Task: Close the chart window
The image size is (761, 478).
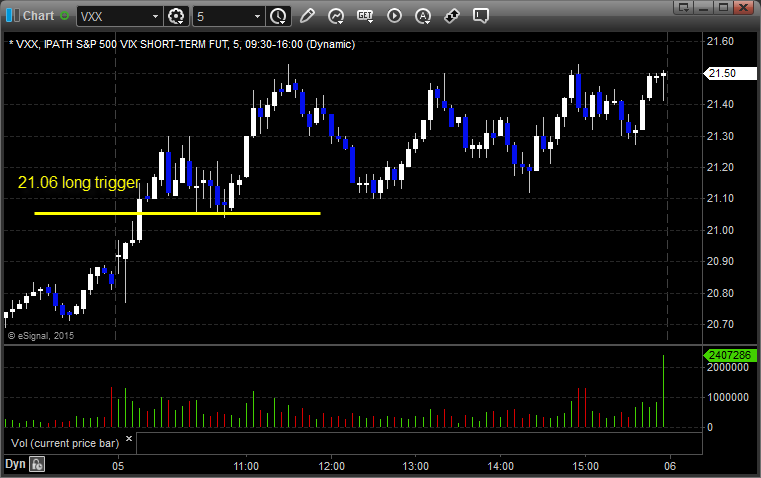Action: tap(743, 7)
